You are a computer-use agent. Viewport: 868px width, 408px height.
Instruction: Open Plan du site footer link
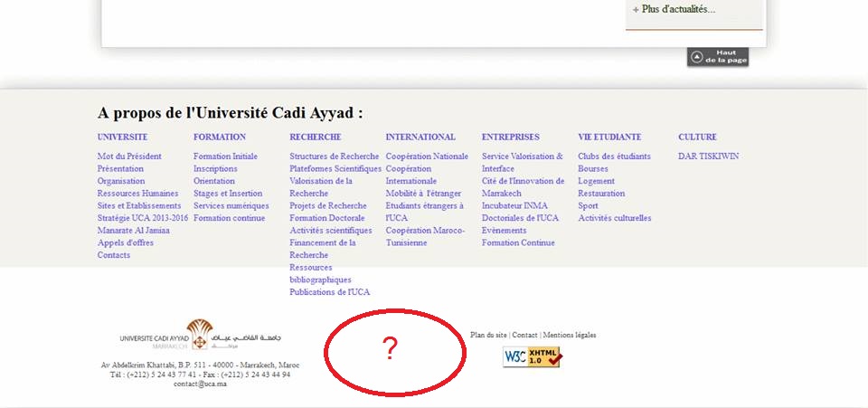pyautogui.click(x=489, y=335)
